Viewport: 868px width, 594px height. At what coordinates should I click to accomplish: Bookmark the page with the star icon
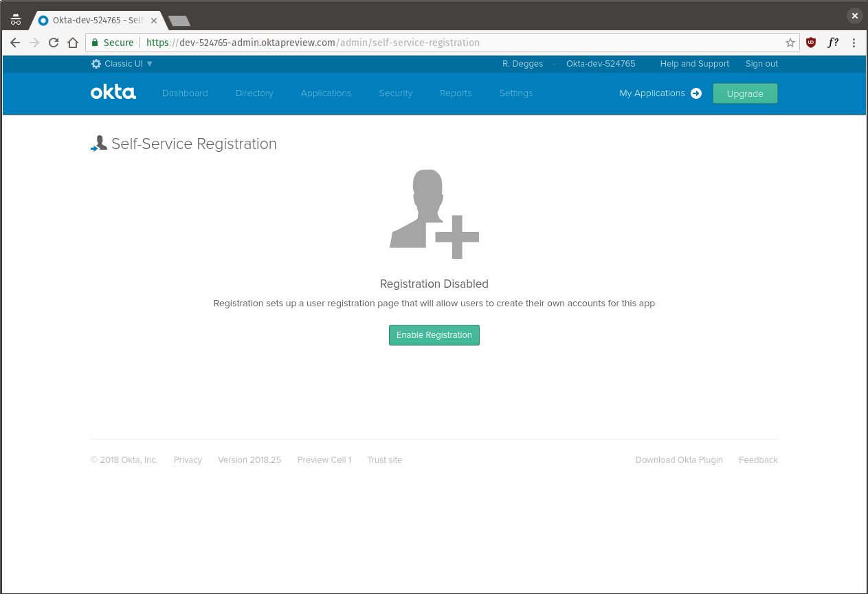[790, 42]
